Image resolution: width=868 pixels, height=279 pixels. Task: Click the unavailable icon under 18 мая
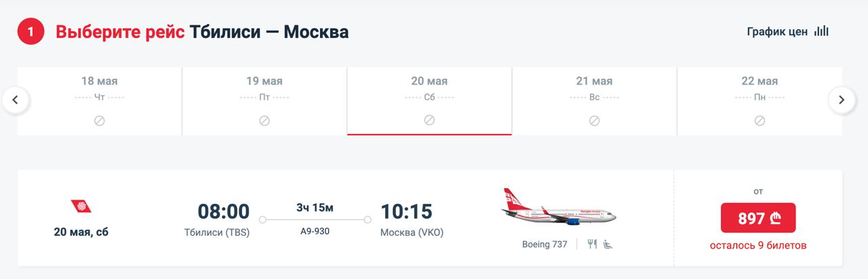[99, 121]
